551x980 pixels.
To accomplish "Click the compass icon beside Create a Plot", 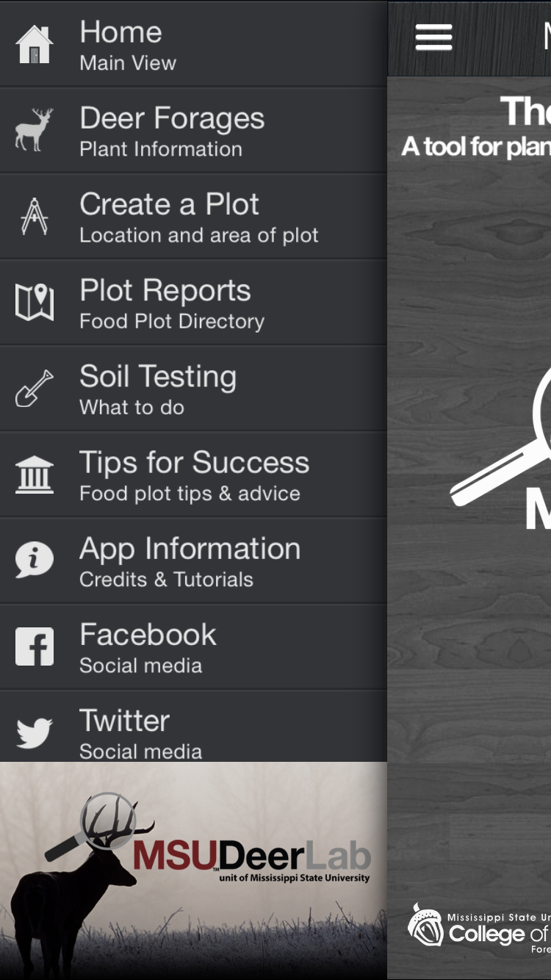I will (x=34, y=215).
